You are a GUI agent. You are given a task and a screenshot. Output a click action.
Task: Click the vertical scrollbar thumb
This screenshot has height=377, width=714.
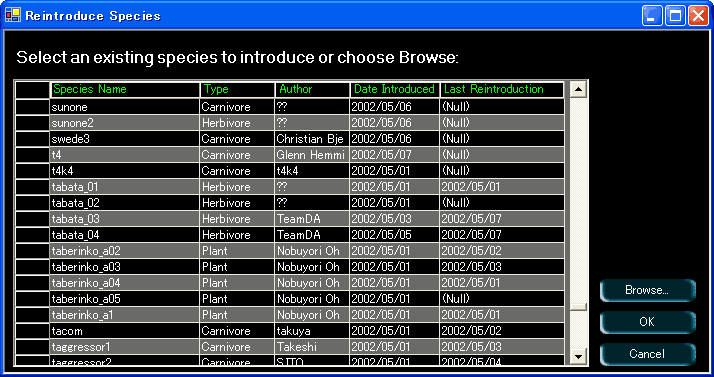tap(578, 307)
